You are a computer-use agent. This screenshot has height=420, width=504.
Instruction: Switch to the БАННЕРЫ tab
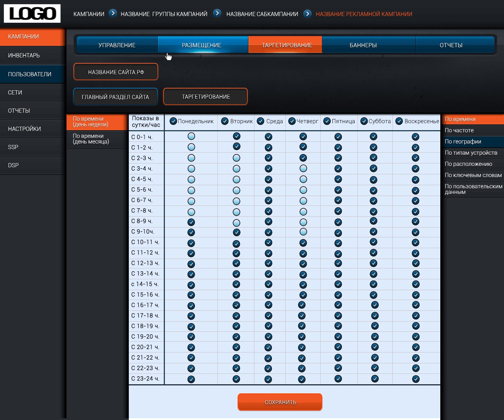pyautogui.click(x=369, y=45)
